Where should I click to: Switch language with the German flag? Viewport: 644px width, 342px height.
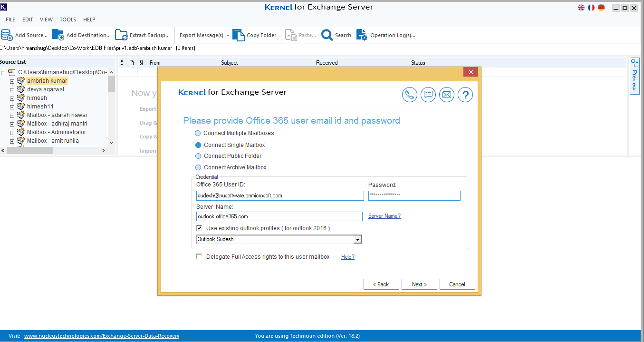pos(601,8)
